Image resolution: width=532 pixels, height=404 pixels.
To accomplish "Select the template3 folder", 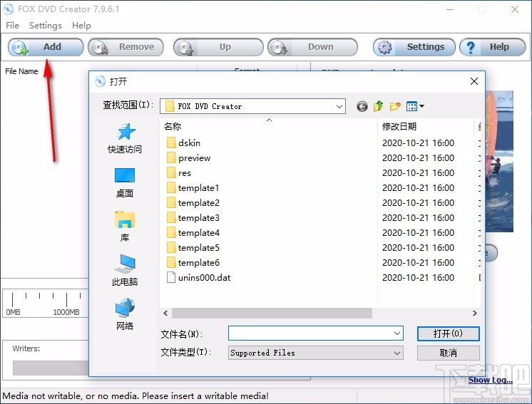I will 193,217.
